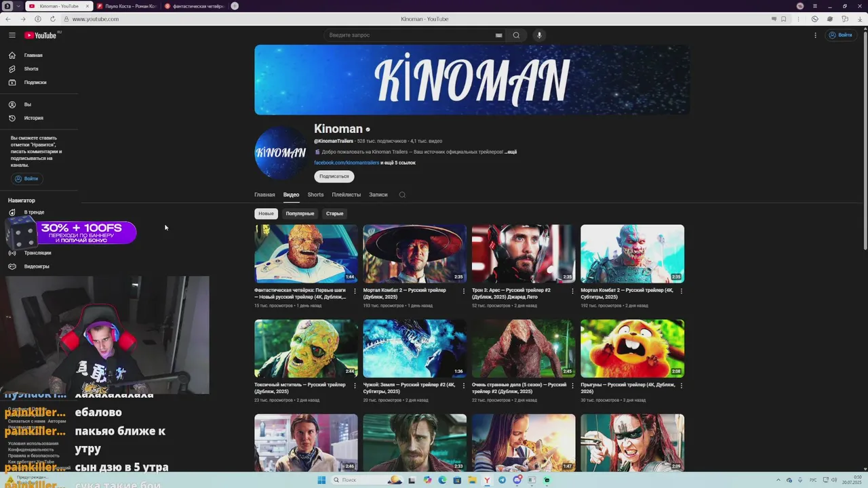Switch to фантастическая четвёрка browser tab
Viewport: 868px width, 488px height.
tap(195, 6)
